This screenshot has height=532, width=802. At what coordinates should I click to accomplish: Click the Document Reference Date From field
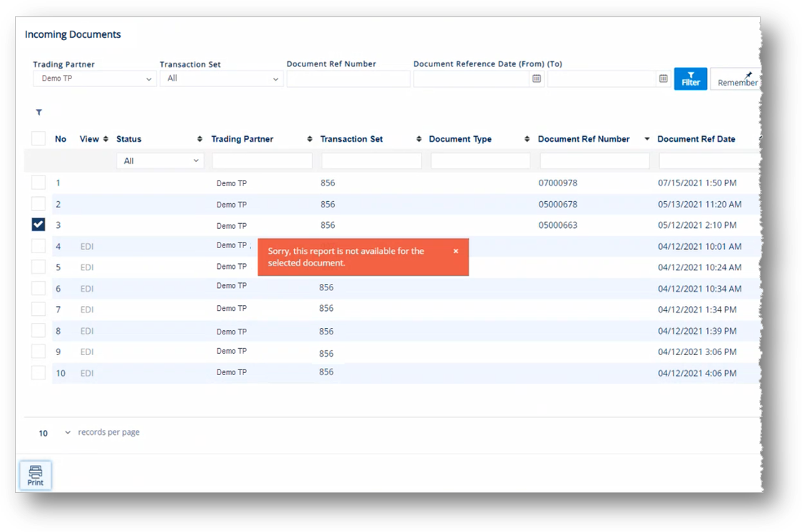click(x=472, y=78)
